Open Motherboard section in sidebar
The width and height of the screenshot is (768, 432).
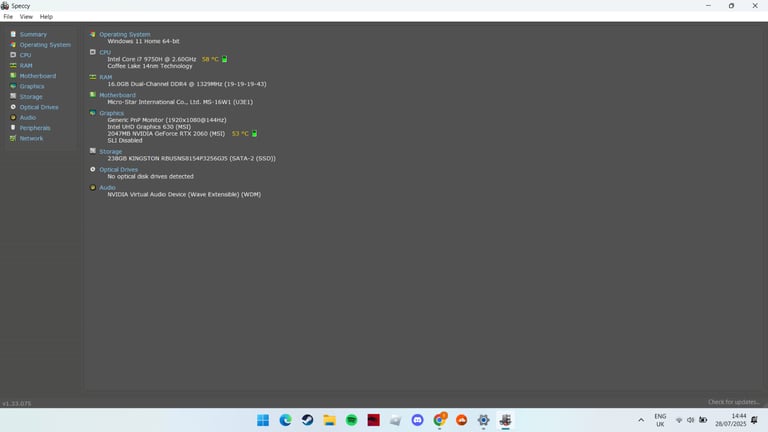pos(38,76)
